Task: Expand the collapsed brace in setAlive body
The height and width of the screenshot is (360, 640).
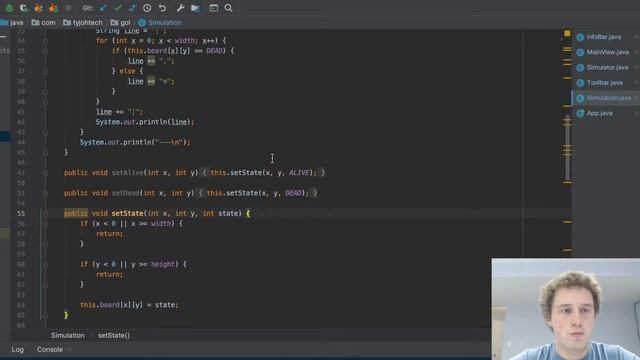Action: 205,173
